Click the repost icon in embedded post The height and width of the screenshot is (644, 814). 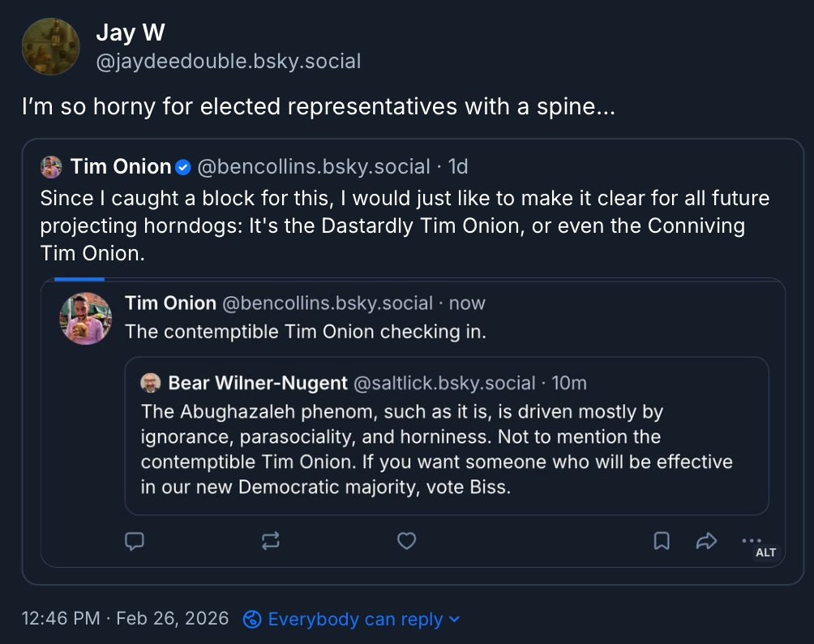pos(271,541)
